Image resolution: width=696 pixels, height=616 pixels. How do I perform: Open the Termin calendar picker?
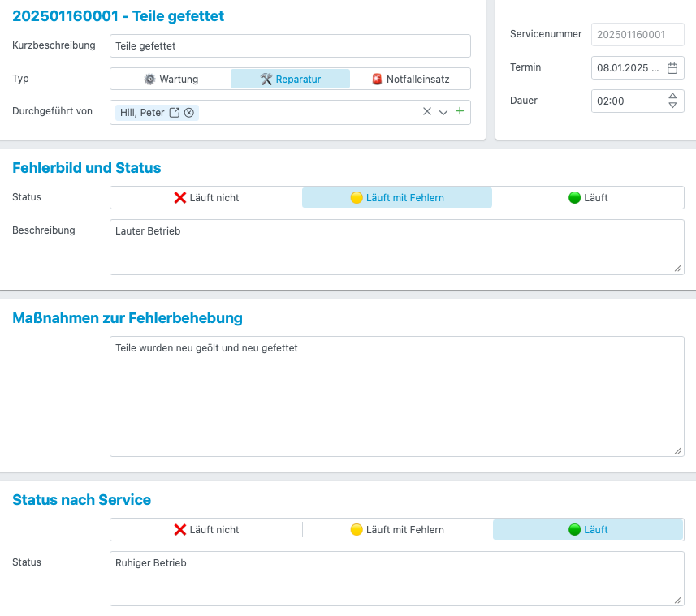click(x=672, y=68)
